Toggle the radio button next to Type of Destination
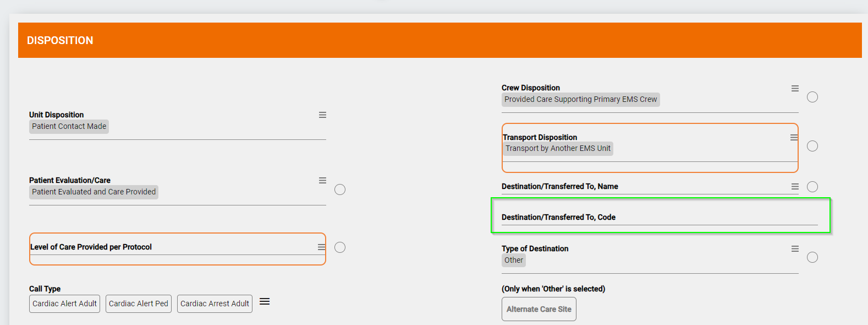This screenshot has height=325, width=868. 812,257
